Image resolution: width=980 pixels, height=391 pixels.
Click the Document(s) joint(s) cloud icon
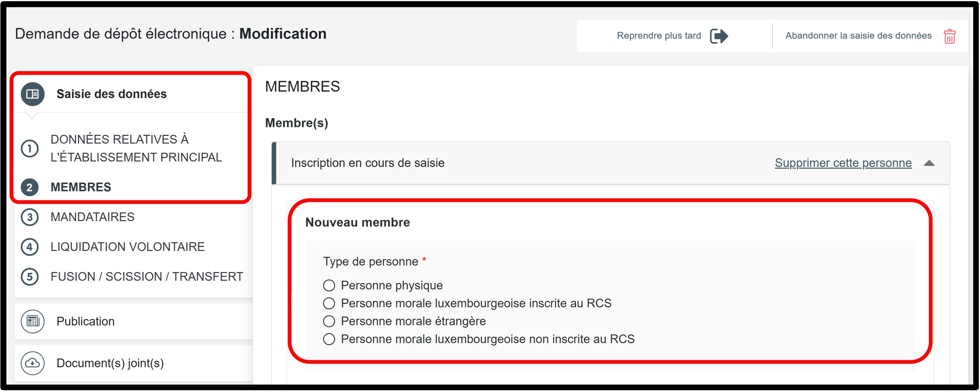(32, 363)
